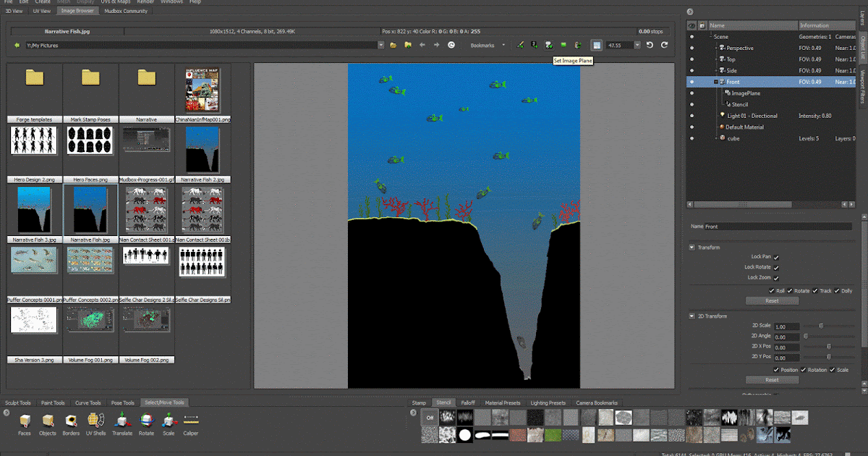Enable Lock Pan for the Front camera
This screenshot has width=868, height=456.
(x=775, y=257)
